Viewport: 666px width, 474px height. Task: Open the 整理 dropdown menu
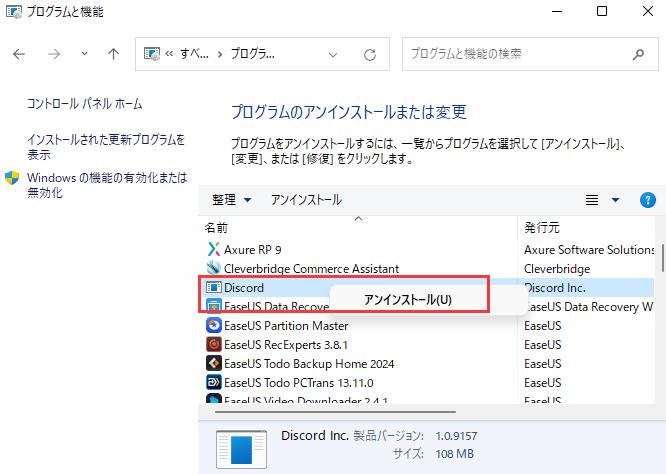click(x=231, y=200)
